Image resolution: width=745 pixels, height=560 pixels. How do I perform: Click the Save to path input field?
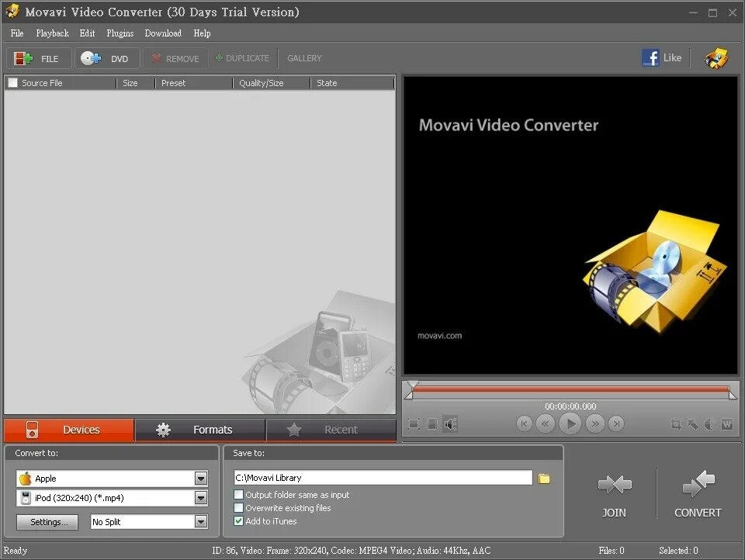[383, 478]
